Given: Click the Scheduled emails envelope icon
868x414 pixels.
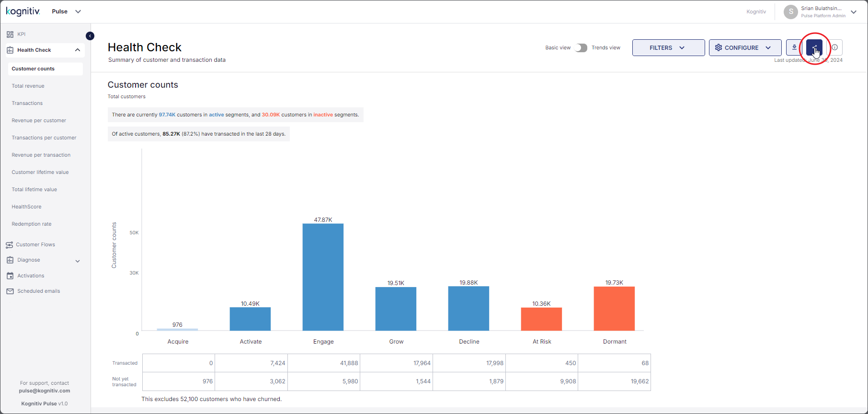Looking at the screenshot, I should pyautogui.click(x=10, y=291).
